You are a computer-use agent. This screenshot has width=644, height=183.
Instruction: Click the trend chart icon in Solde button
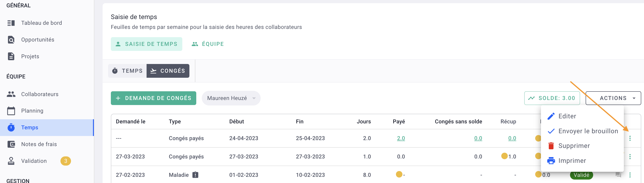click(531, 98)
